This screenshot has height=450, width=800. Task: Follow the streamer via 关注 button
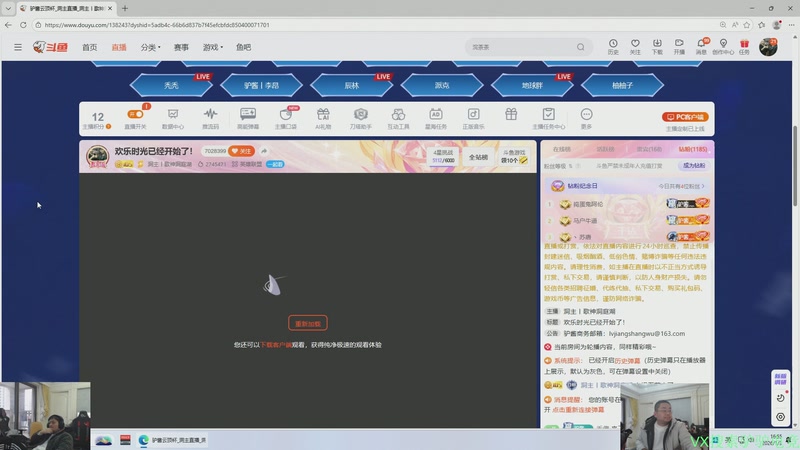coord(241,151)
